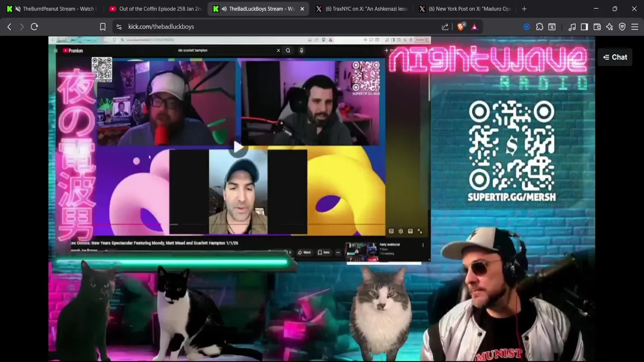Image resolution: width=644 pixels, height=362 pixels.
Task: Open the Brave Rewards triangle icon
Action: click(474, 27)
